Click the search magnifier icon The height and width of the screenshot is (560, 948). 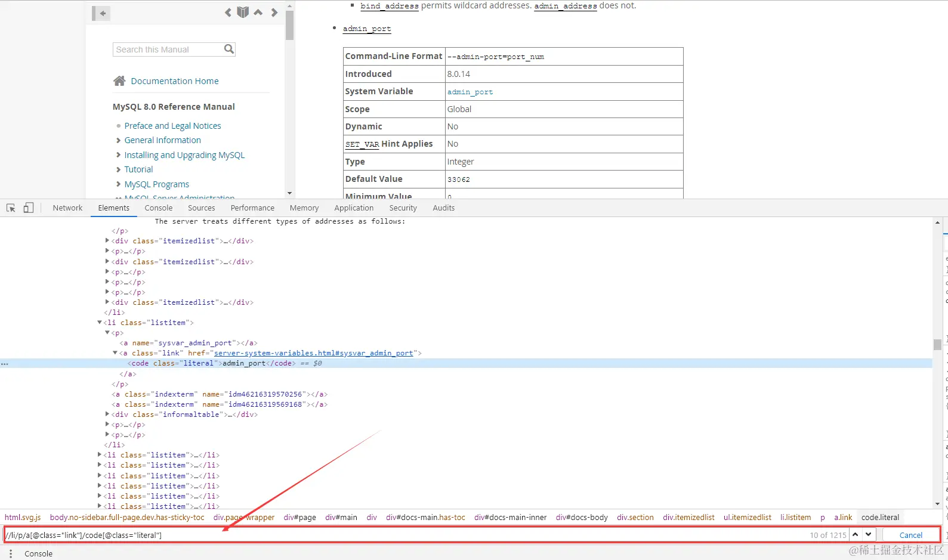[x=229, y=49]
